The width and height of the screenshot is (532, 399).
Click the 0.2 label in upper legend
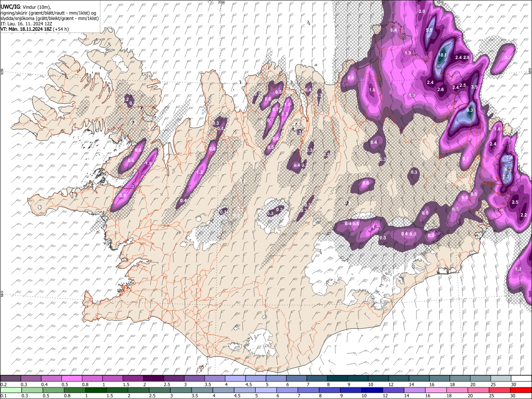click(x=4, y=384)
